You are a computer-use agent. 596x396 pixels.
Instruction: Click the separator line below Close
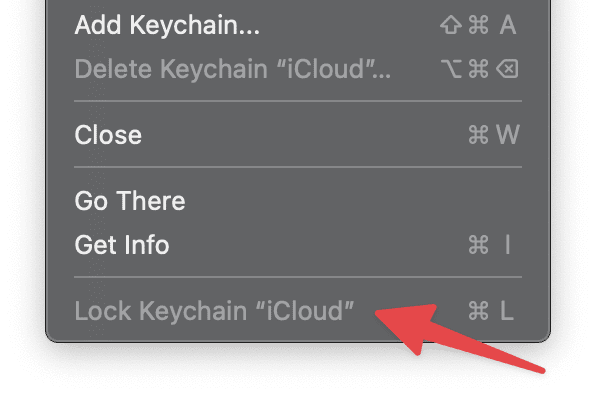(298, 167)
